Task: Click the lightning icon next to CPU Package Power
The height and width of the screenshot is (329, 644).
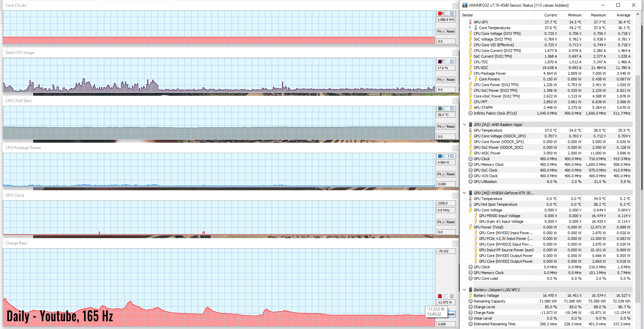Action: pyautogui.click(x=470, y=73)
